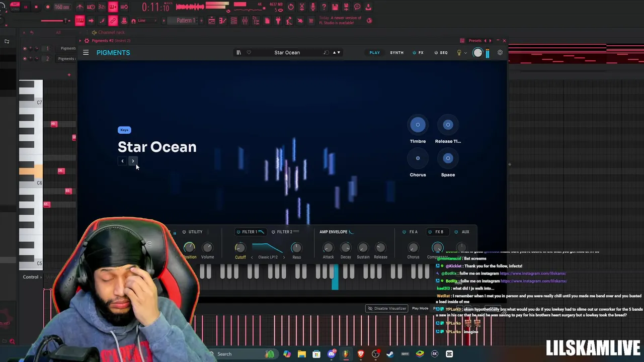This screenshot has height=362, width=644.
Task: Go to previous preset under Star Ocean title
Action: pyautogui.click(x=122, y=161)
